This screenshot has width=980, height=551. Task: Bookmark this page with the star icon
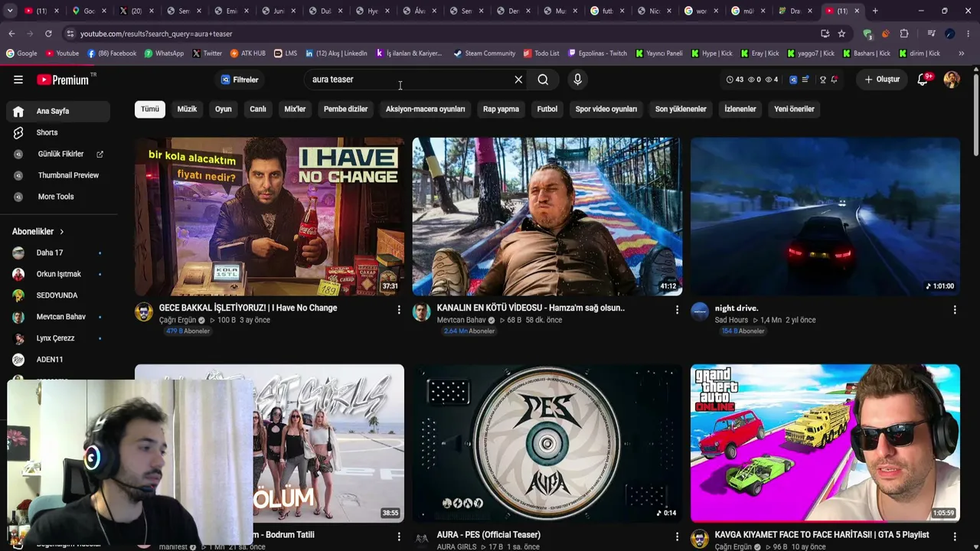pyautogui.click(x=841, y=34)
